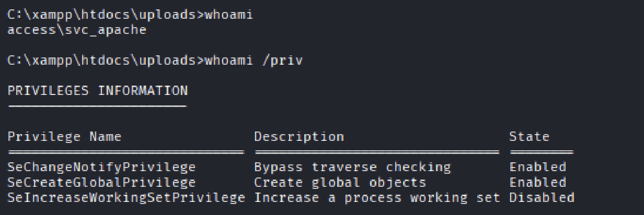Click the Enabled state of SeCreateGlobalPrivilege
This screenshot has height=215, width=644.
point(538,183)
